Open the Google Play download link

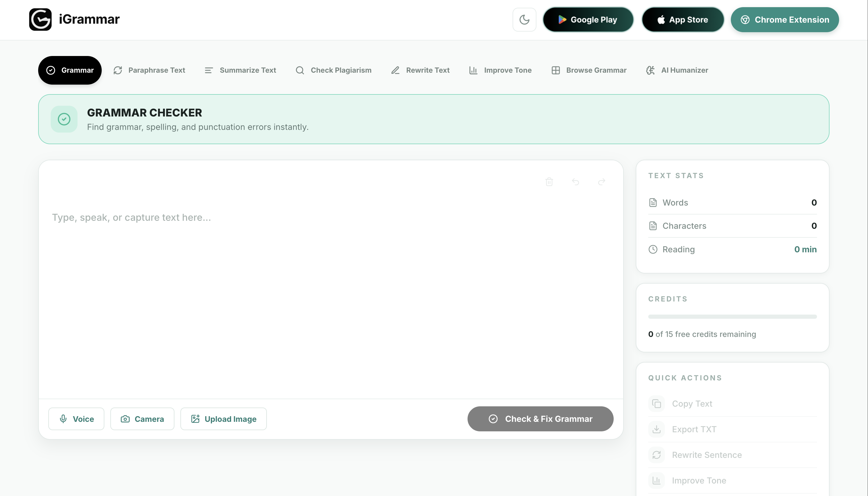coord(588,19)
